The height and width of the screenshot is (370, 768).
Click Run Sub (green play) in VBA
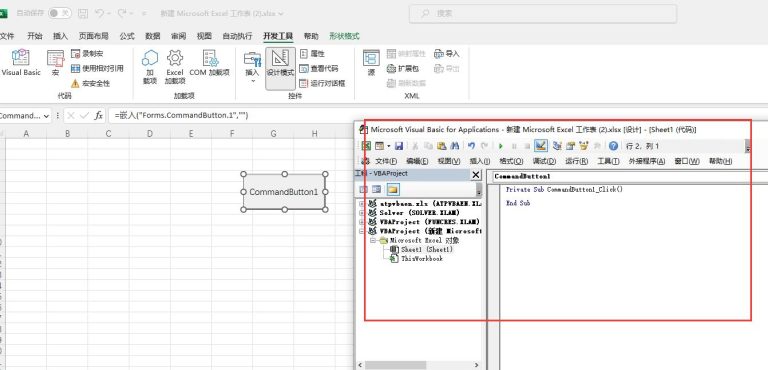(501, 146)
